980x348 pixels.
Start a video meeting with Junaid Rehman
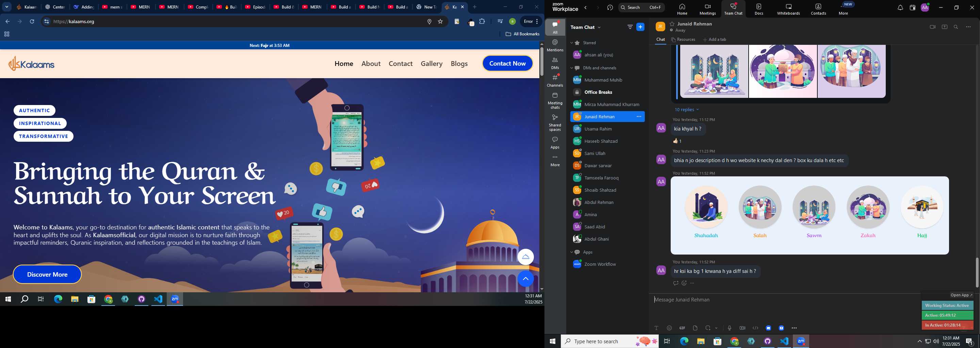pyautogui.click(x=932, y=27)
